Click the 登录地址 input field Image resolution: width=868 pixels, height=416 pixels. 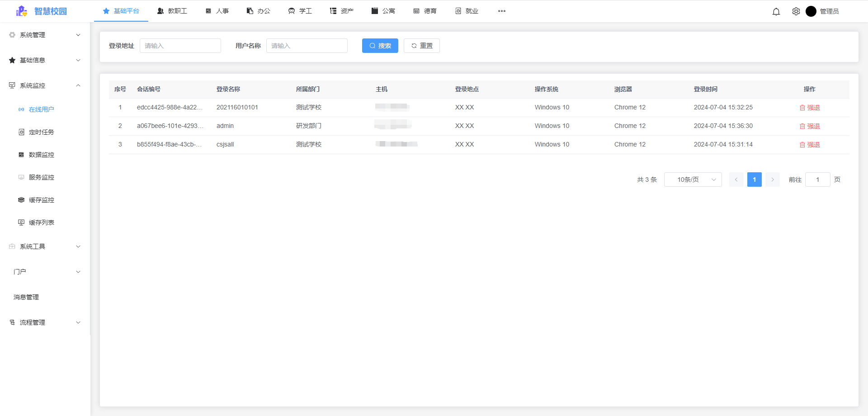click(x=180, y=45)
